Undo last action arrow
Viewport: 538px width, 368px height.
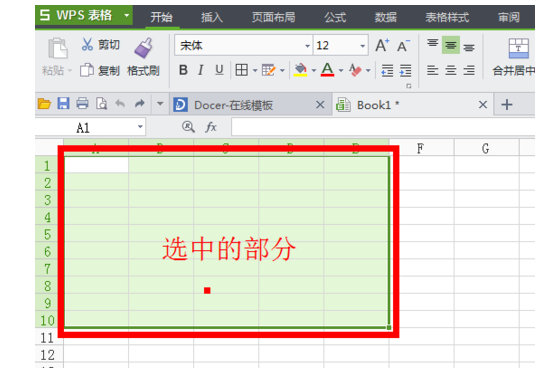120,103
